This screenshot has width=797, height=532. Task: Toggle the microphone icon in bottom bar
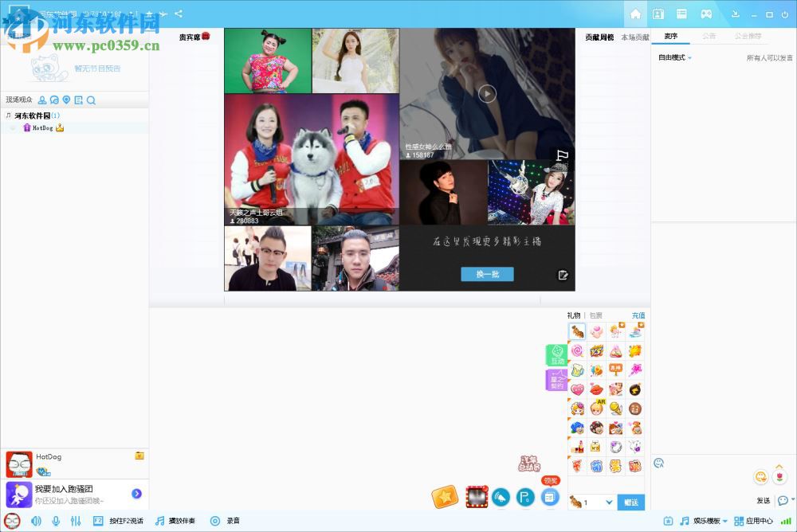click(x=56, y=521)
